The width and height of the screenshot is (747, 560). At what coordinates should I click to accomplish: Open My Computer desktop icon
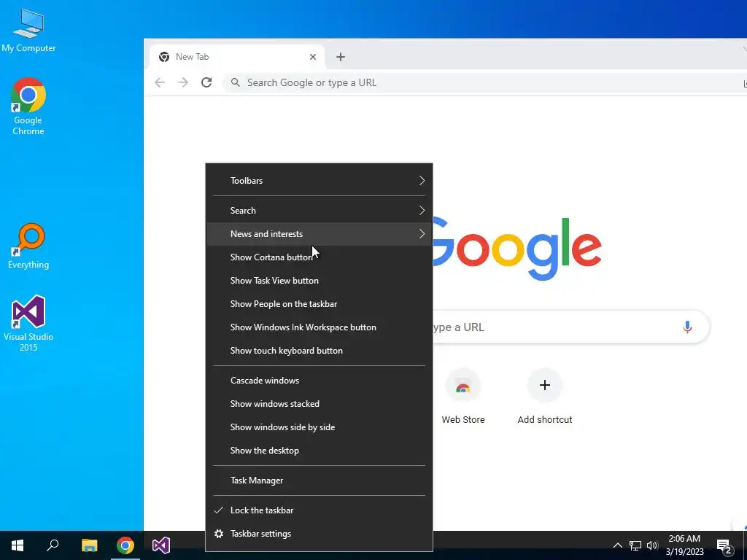click(28, 30)
